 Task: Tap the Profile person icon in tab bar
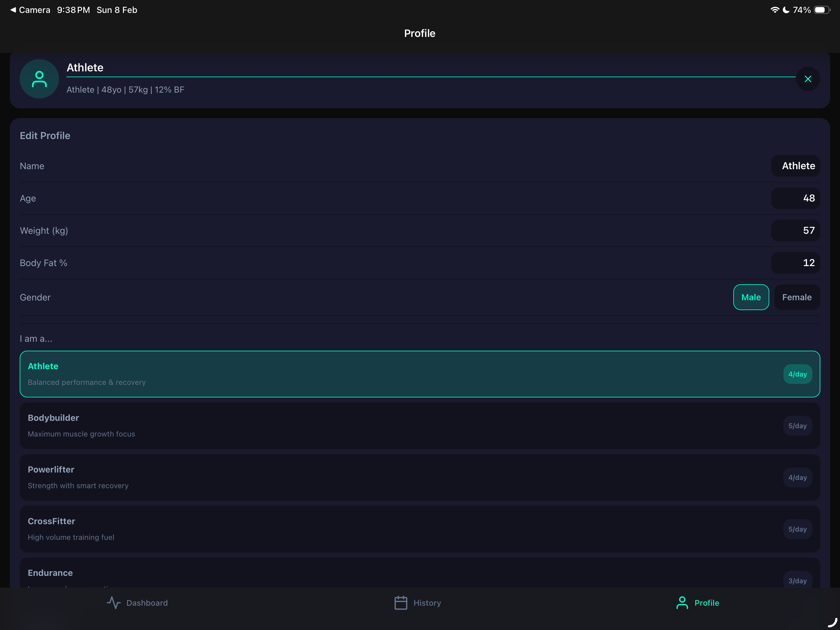click(682, 603)
